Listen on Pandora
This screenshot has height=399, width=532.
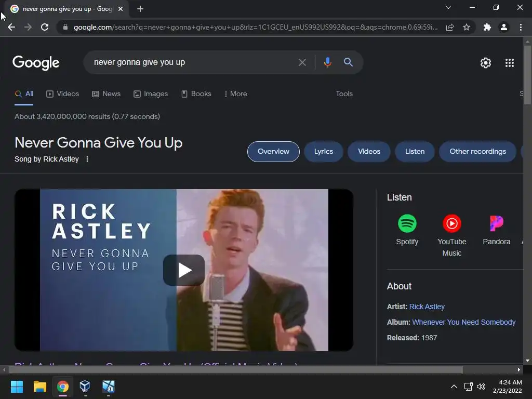496,230
